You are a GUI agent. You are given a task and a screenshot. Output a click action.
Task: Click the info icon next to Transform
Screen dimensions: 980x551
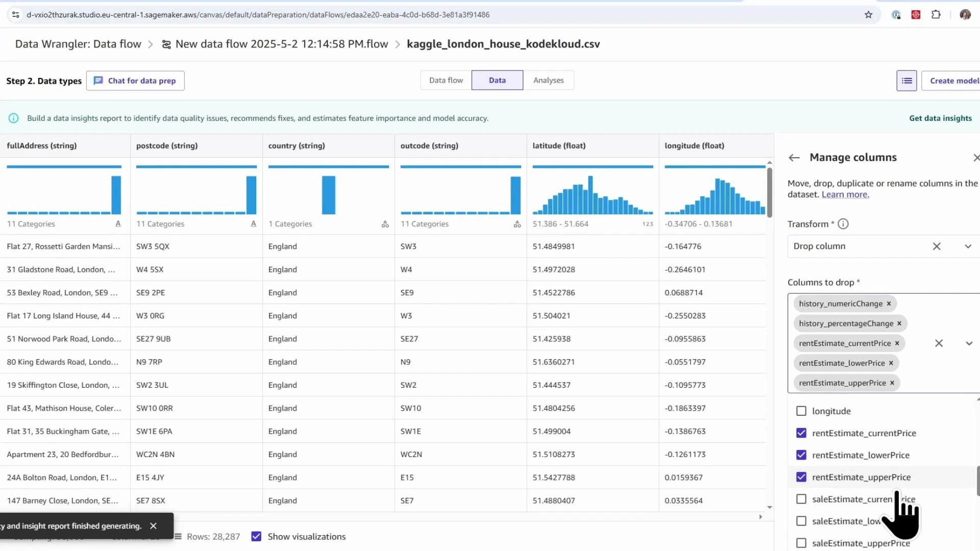(843, 223)
